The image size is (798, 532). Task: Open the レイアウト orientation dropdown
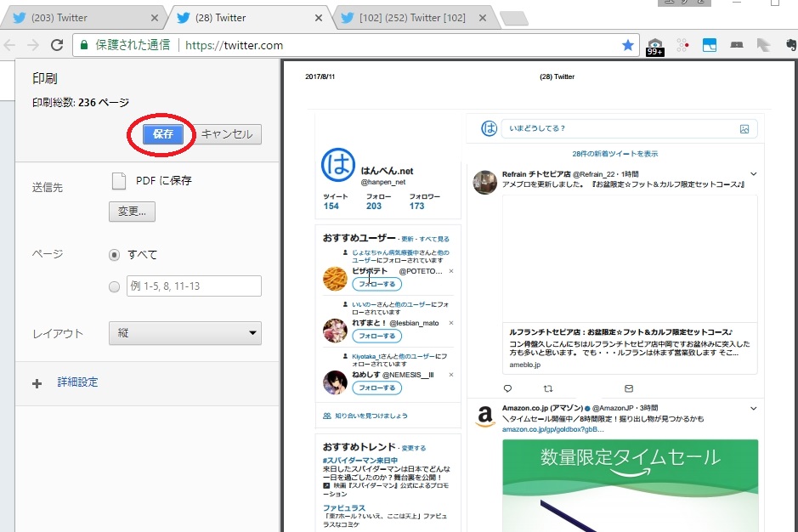[x=185, y=333]
